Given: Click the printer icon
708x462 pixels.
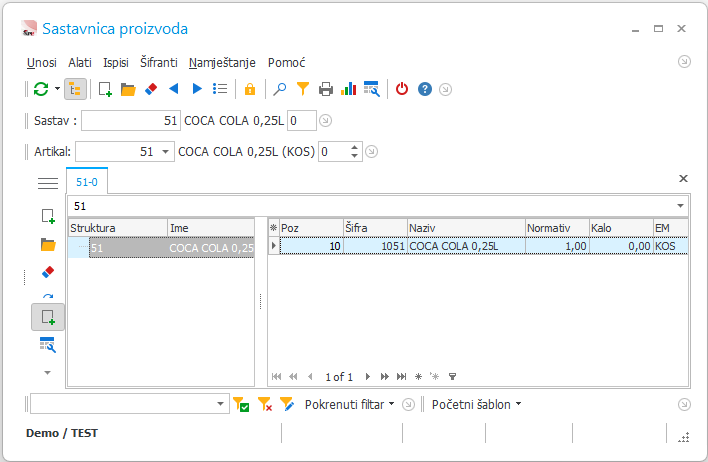Looking at the screenshot, I should tap(326, 89).
